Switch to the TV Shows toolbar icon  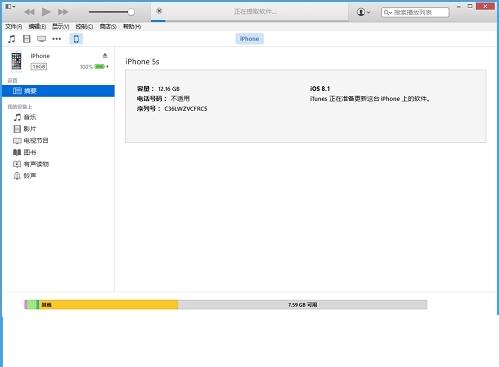pyautogui.click(x=42, y=39)
